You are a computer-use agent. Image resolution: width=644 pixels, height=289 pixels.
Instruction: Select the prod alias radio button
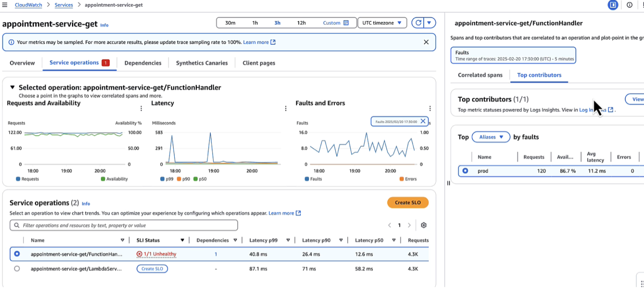(465, 171)
